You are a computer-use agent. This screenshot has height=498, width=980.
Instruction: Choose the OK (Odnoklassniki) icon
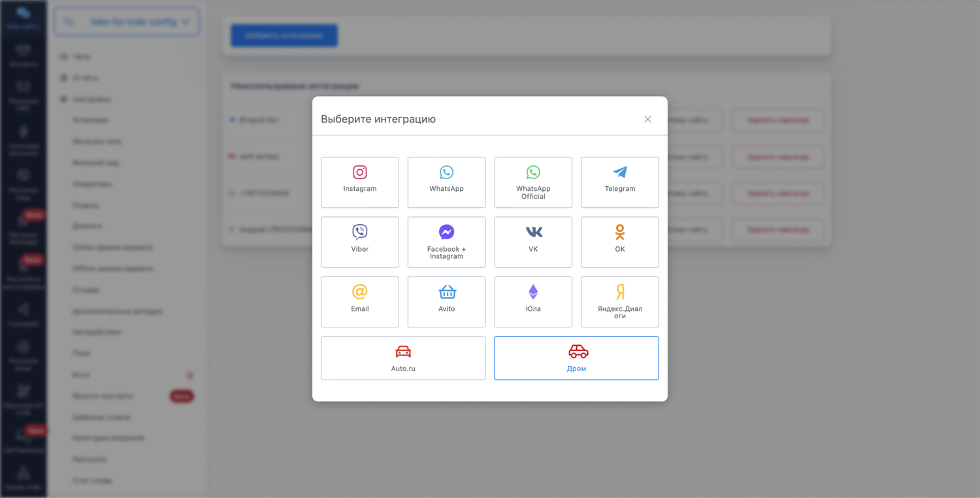coord(620,232)
